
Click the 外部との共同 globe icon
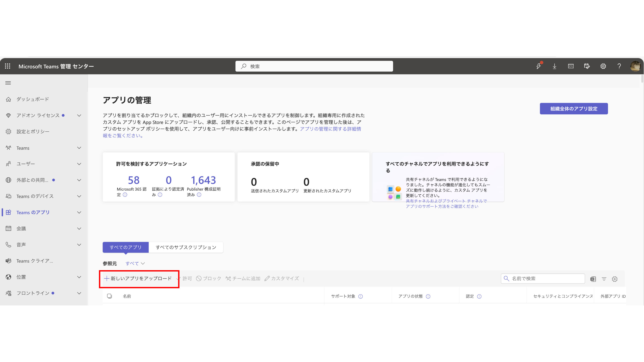coord(8,180)
